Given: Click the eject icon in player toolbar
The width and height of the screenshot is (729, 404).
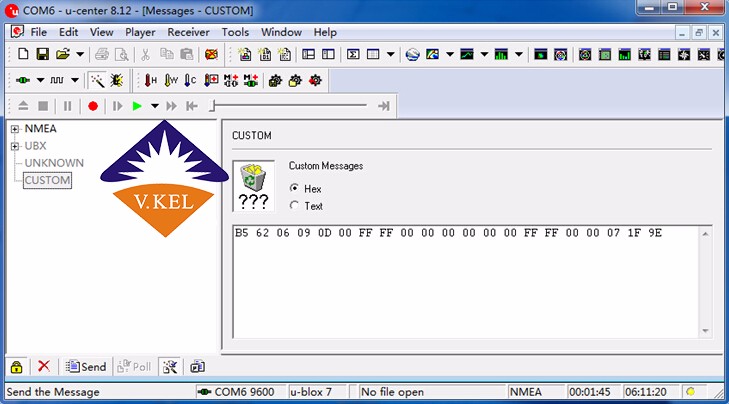Looking at the screenshot, I should point(23,105).
